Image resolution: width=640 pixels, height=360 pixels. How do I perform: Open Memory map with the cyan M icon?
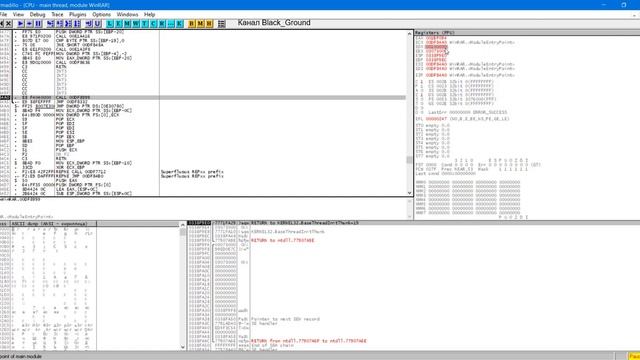click(127, 24)
